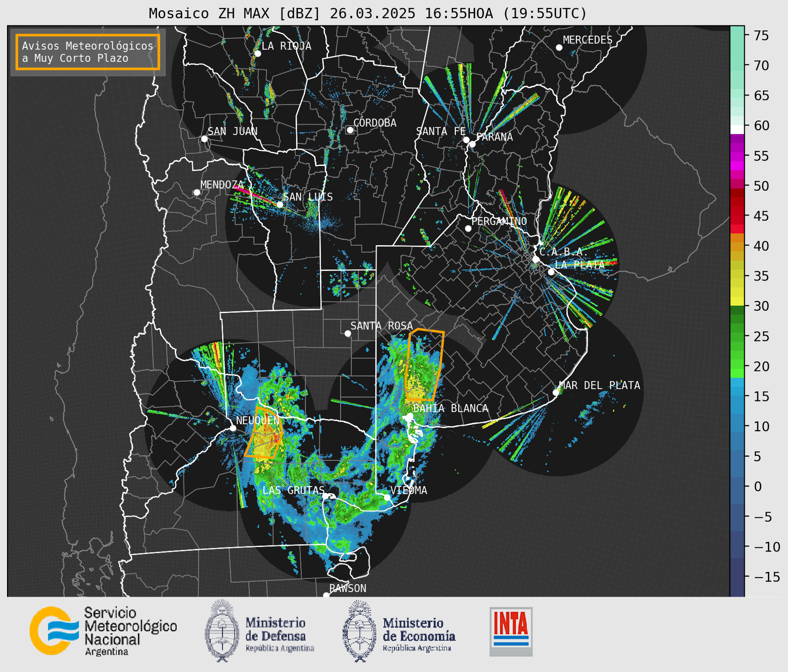Select the BAHIA BLANCA city marker
Screen dimensions: 788x672
410,416
